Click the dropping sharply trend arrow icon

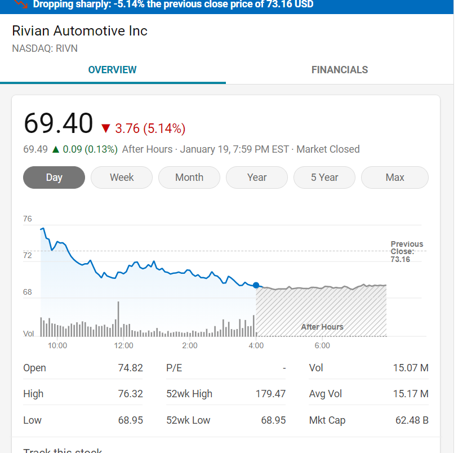21,3
